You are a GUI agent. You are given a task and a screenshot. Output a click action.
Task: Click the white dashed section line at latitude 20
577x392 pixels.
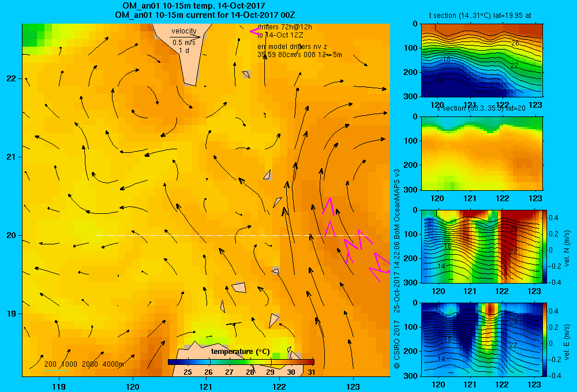231,235
